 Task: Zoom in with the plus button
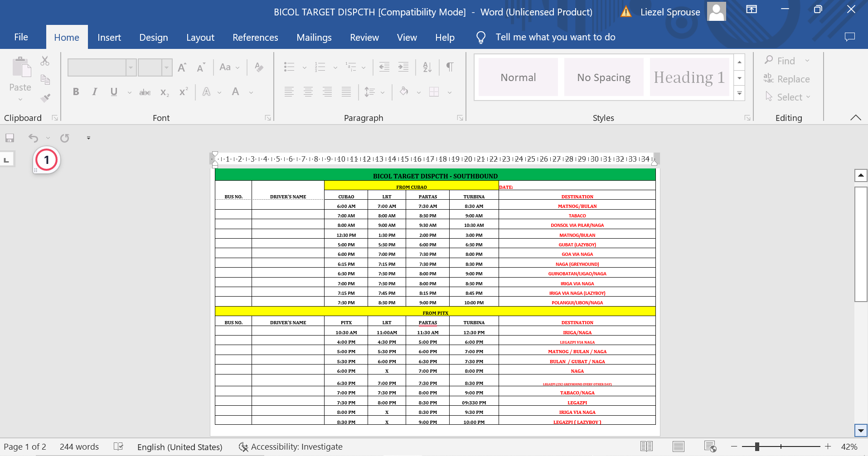coord(828,446)
